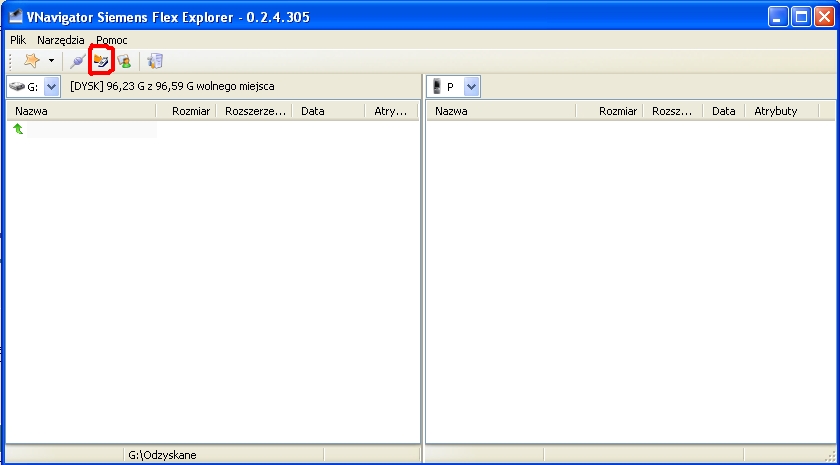Click the VNavigator title bar app icon
This screenshot has height=465, width=840.
click(x=16, y=17)
